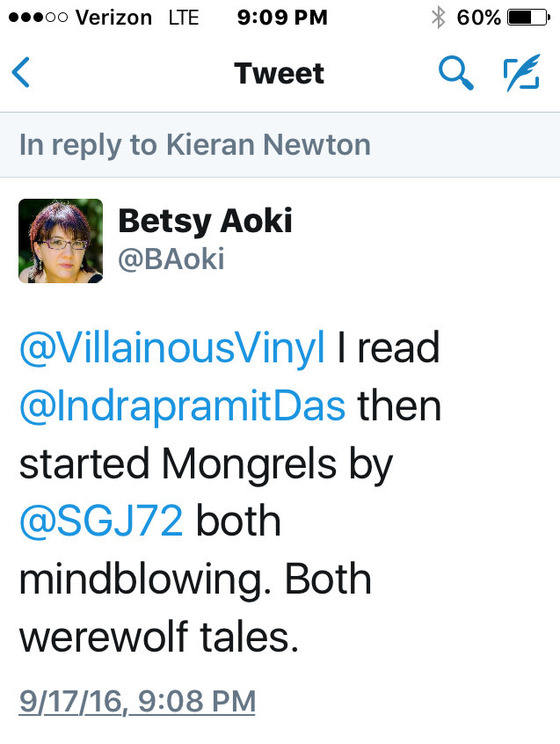Tap the 60% battery percentage text

click(479, 18)
